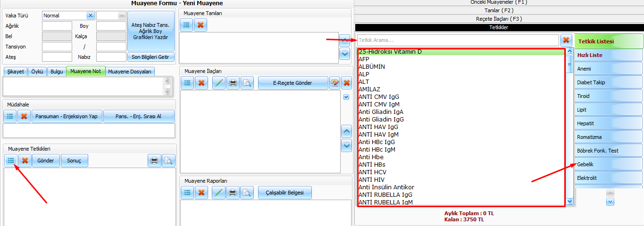644x226 pixels.
Task: Open the Muayene Dosyaları tab
Action: [x=130, y=72]
